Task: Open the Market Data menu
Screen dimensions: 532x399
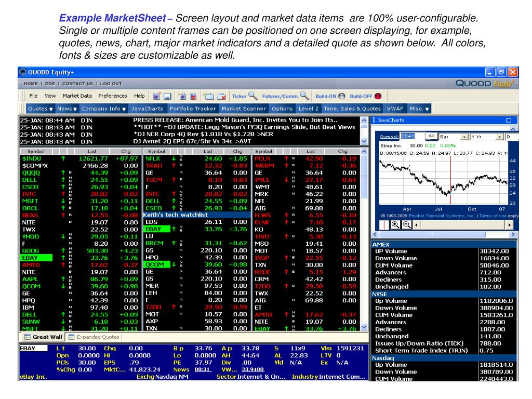Action: point(77,96)
